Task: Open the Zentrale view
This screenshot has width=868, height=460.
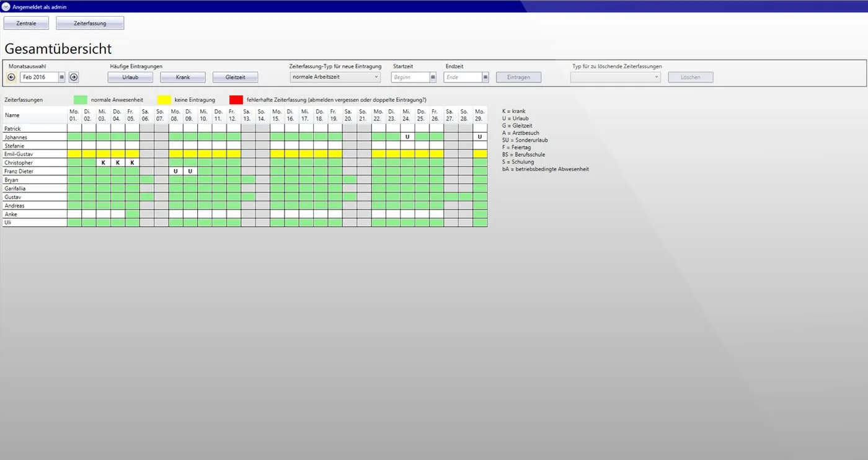Action: tap(26, 23)
